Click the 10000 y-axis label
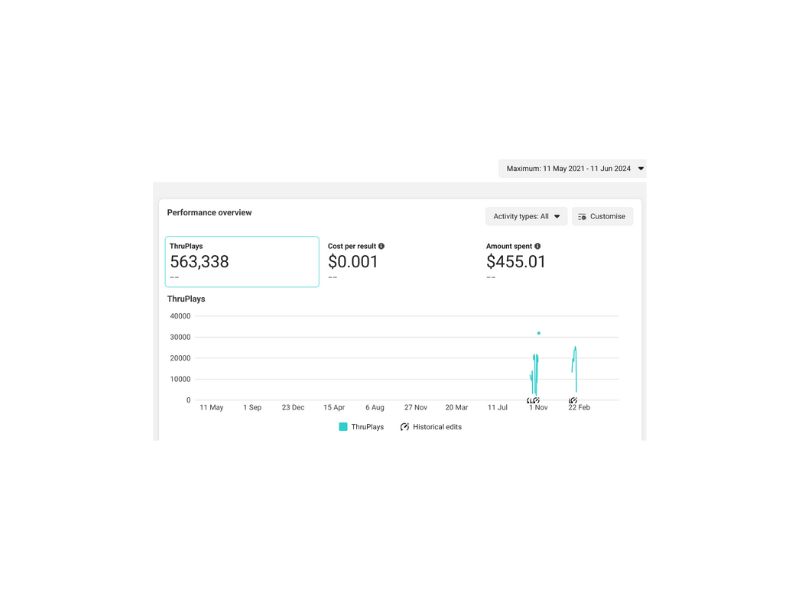 tap(180, 379)
